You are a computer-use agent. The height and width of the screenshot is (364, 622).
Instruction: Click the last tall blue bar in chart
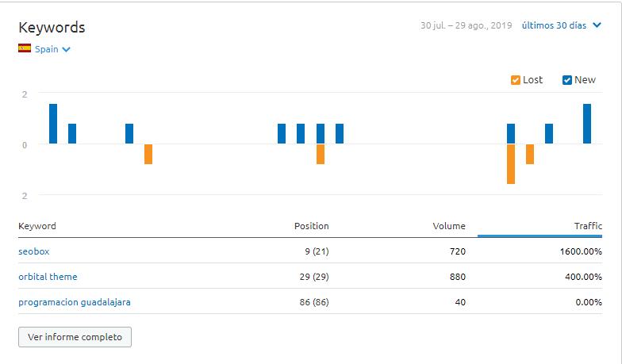[587, 124]
